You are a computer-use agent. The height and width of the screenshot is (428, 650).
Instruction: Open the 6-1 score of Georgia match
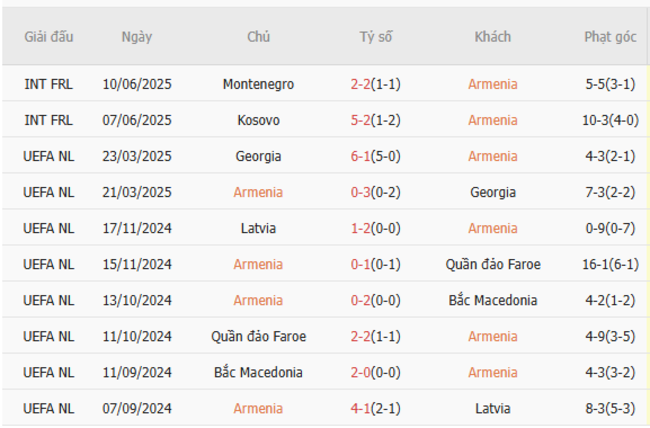coord(361,156)
